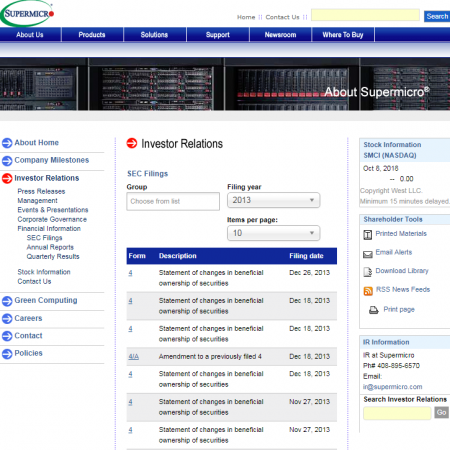
Task: Click the RSS News Feeds orange icon
Action: tap(368, 291)
